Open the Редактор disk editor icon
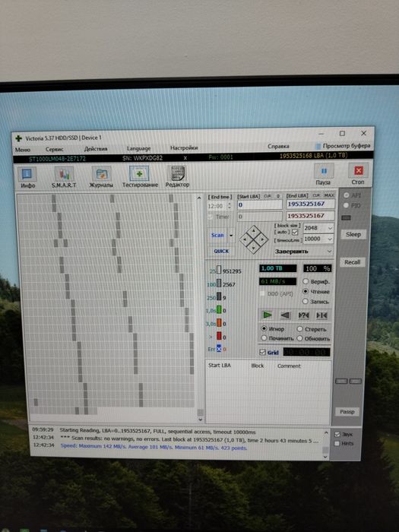This screenshot has height=532, width=399. coord(177,174)
